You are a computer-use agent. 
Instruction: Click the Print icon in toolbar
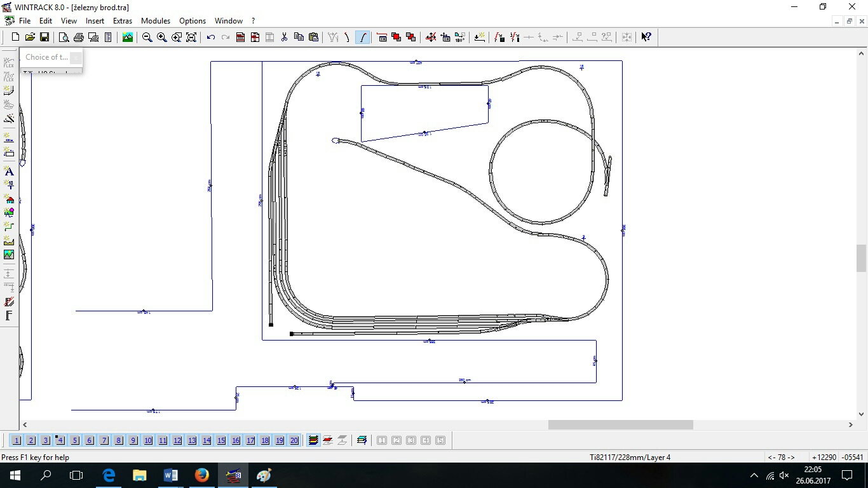(79, 37)
